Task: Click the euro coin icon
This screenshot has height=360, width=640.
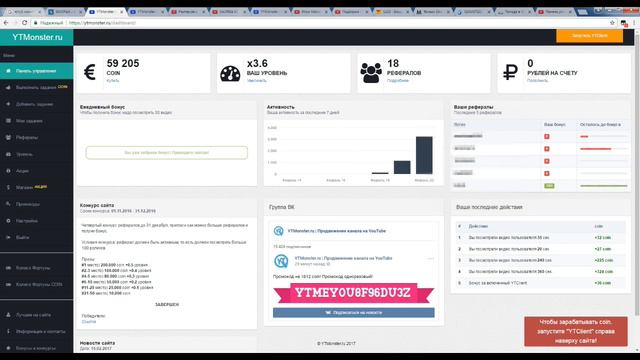Action: click(89, 73)
